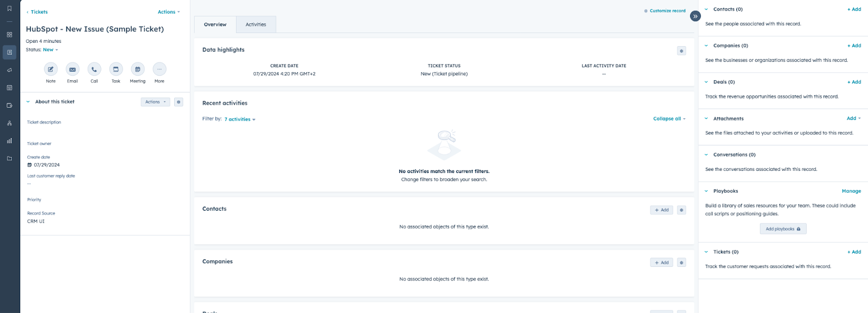Screen dimensions: 868x313
Task: Open the More actions ellipsis icon
Action: tap(159, 69)
